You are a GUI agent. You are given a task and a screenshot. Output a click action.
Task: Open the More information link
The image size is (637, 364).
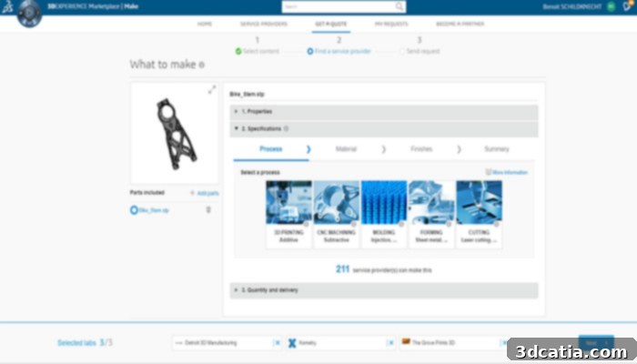coord(507,172)
